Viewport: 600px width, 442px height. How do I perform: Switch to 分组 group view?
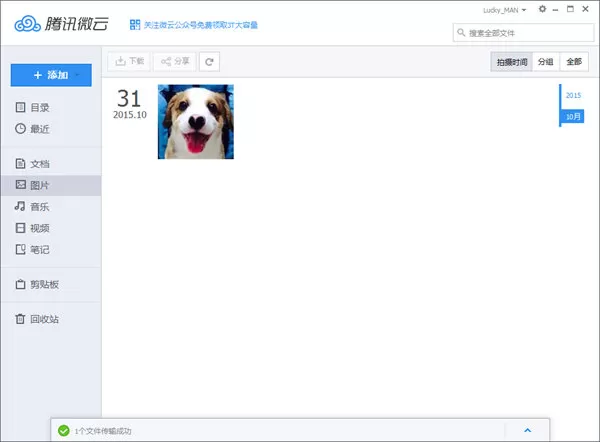coord(546,62)
